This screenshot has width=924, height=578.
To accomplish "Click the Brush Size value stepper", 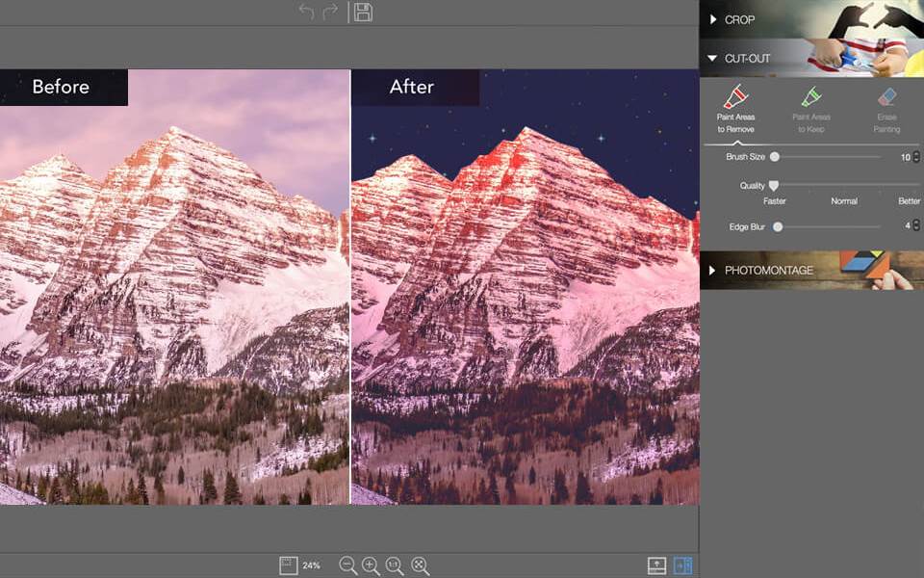I will (916, 156).
